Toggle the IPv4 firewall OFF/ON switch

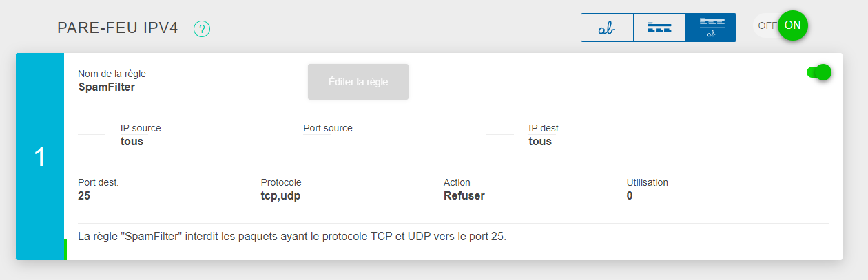click(x=781, y=25)
